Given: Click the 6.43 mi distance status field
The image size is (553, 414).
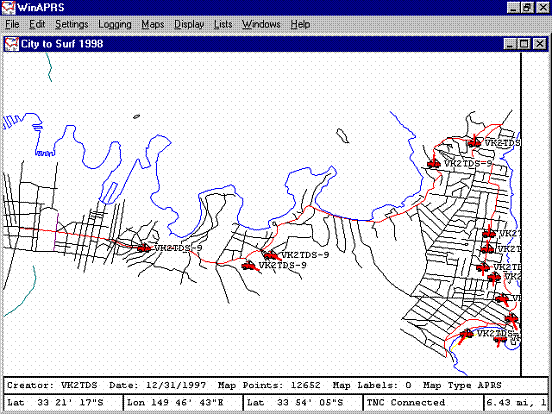Looking at the screenshot, I should tap(516, 403).
